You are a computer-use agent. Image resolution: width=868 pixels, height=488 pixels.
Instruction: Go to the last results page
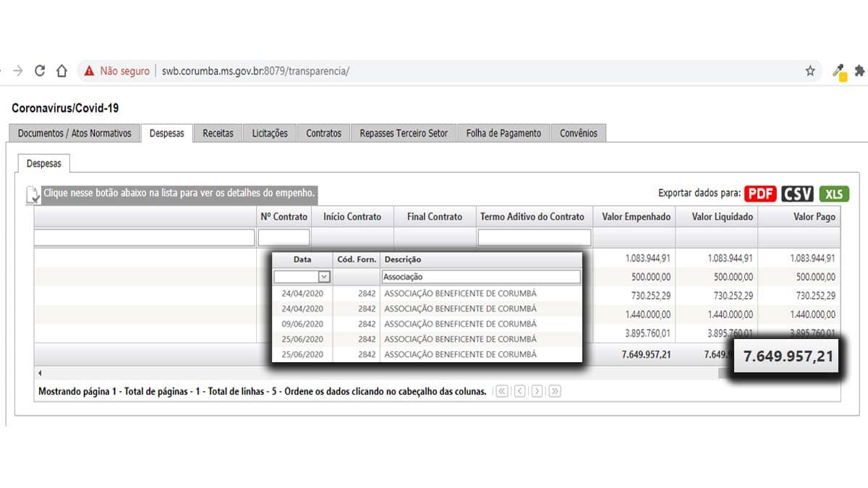555,391
